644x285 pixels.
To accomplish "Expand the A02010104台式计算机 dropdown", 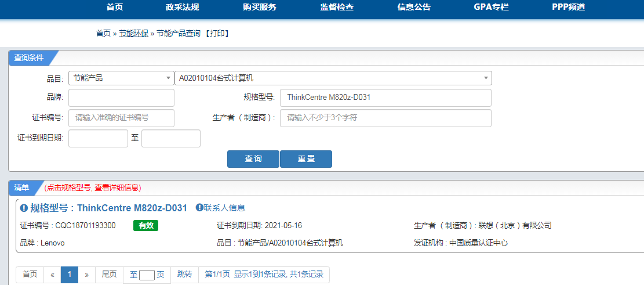I will coord(333,78).
